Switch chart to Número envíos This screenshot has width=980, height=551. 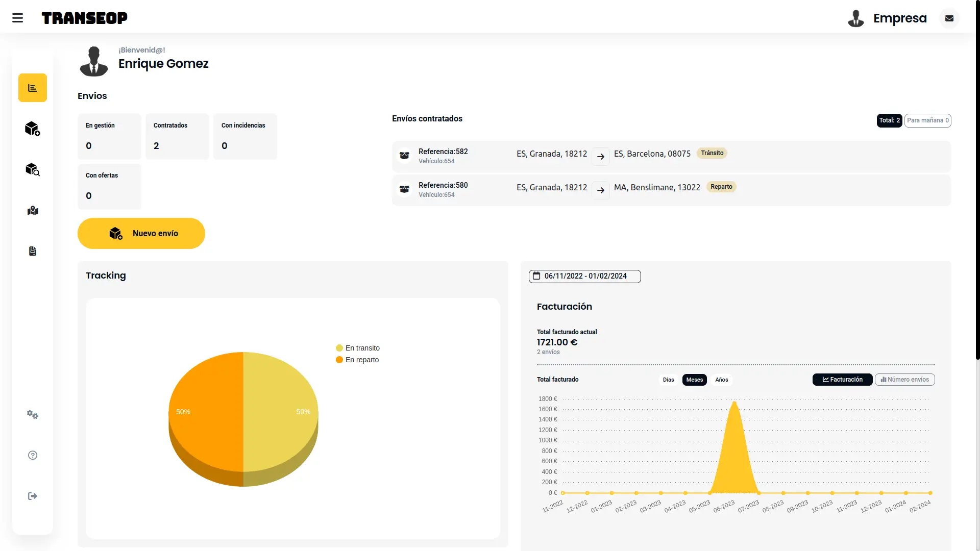point(904,380)
